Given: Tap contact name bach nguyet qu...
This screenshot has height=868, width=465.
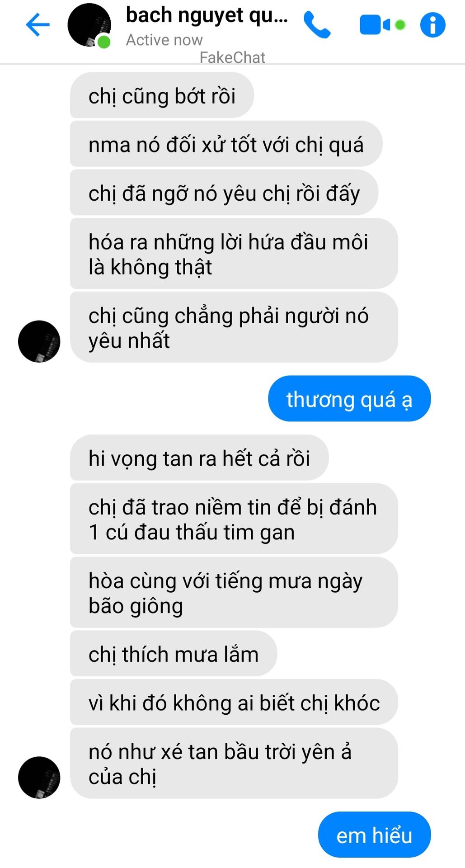Looking at the screenshot, I should pyautogui.click(x=207, y=15).
